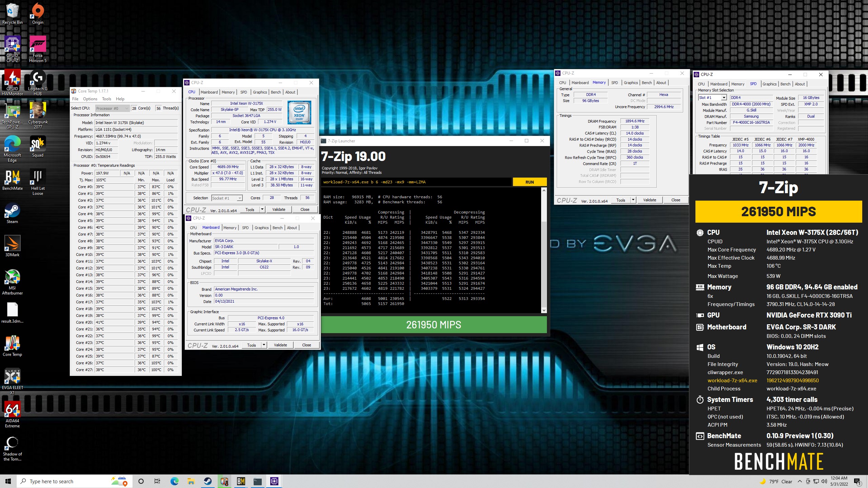Open About tab in CPU-Z SPD window
Screen dimensions: 868x488
(800, 84)
